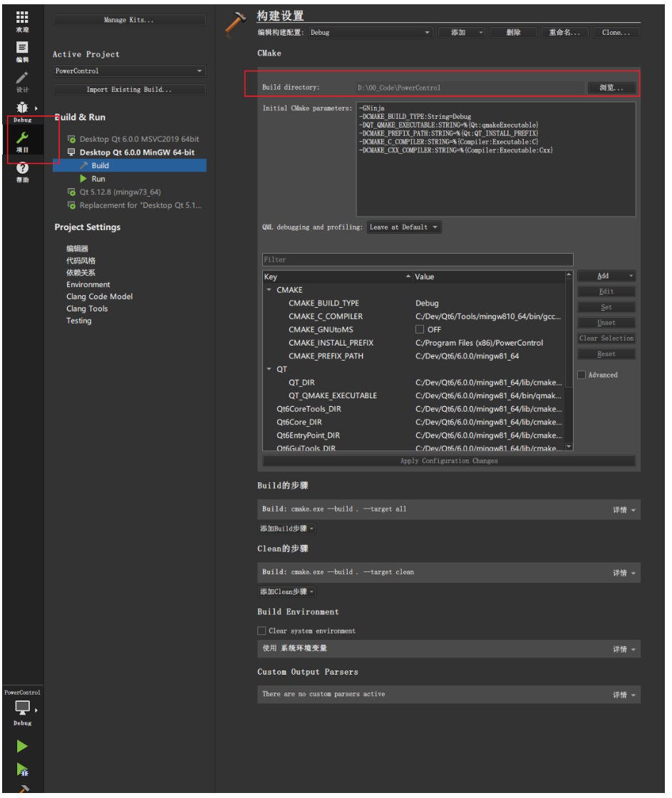Click Apply Configuration Changes
Screen dimensions: 672x798
(x=449, y=460)
